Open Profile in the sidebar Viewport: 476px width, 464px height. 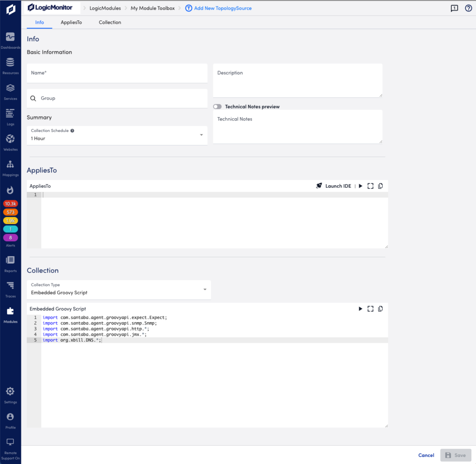point(10,417)
